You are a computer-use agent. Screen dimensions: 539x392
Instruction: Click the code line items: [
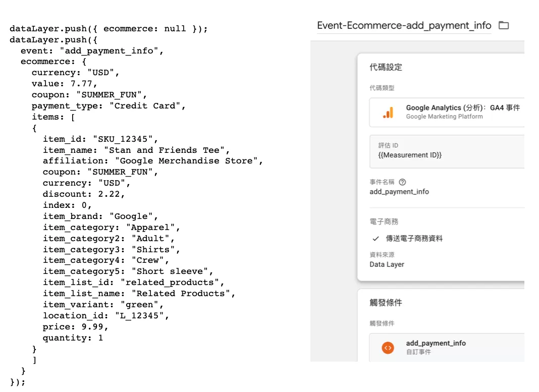[53, 117]
